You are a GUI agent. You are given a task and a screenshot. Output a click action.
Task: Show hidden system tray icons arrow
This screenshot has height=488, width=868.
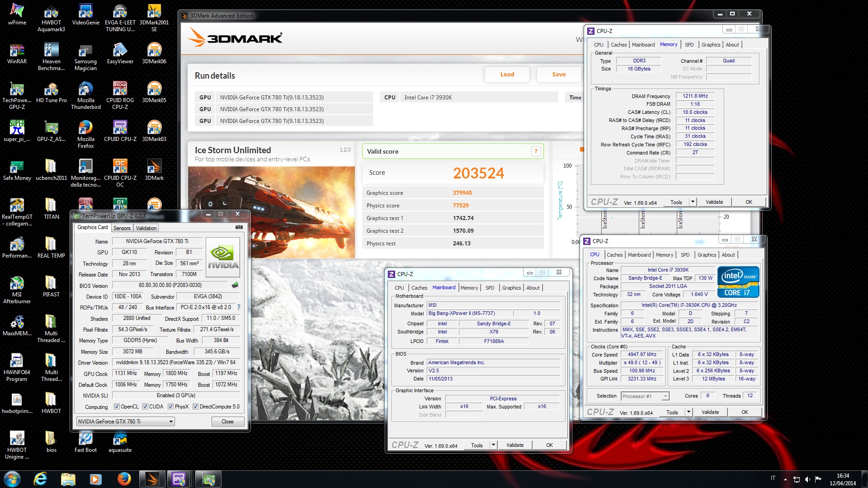pos(785,479)
